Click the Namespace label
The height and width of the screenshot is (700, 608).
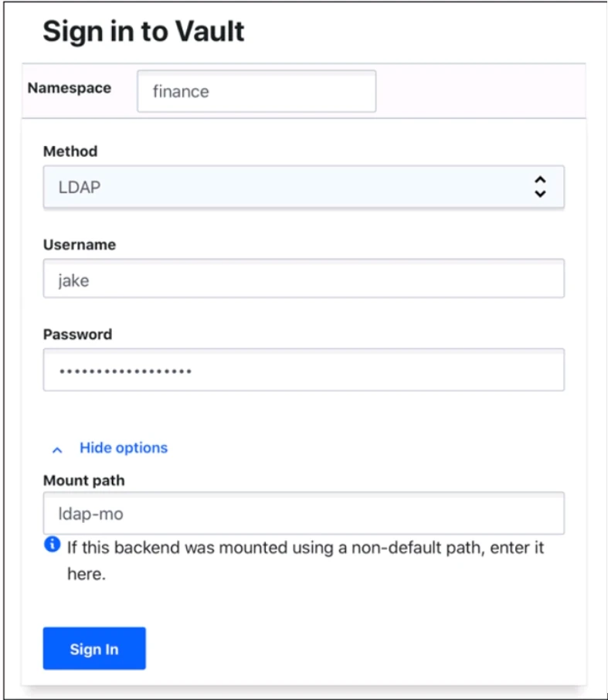(x=70, y=88)
